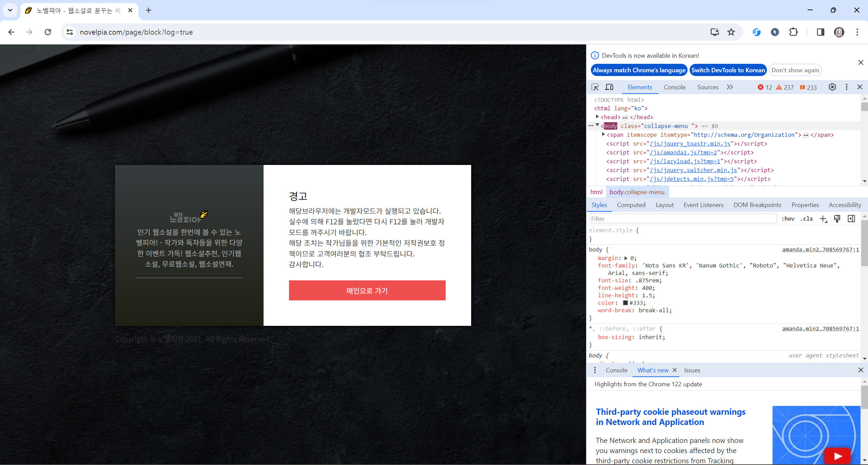This screenshot has width=868, height=465.
Task: Dismiss the Korean language infobar
Action: (x=861, y=62)
